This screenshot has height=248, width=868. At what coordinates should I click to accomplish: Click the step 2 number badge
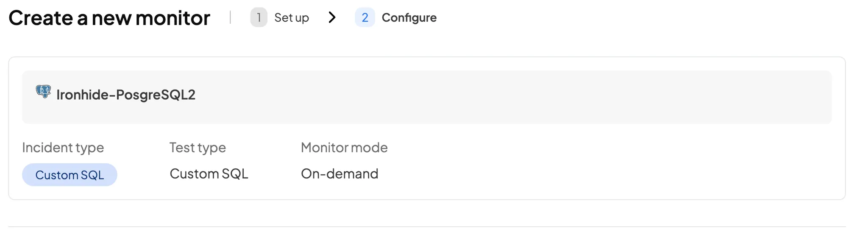coord(364,17)
